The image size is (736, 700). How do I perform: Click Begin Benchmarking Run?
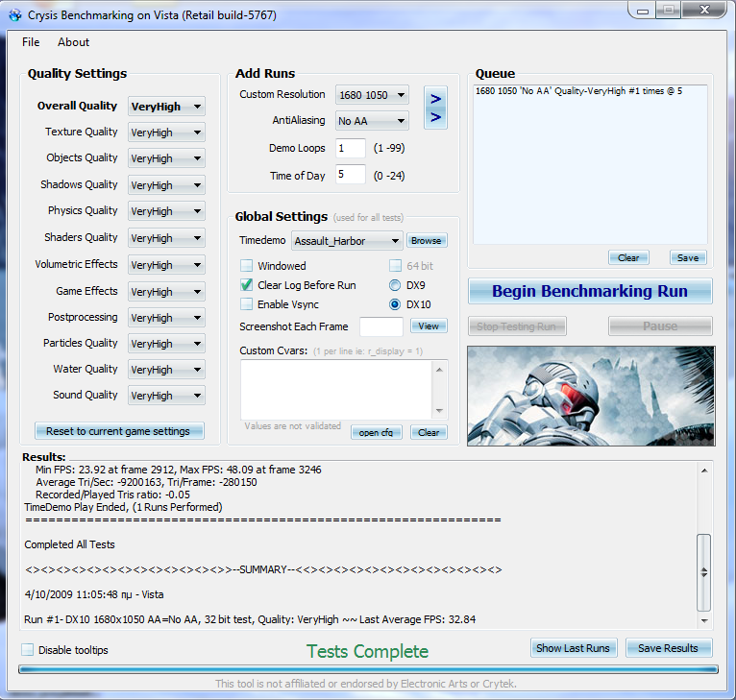(590, 291)
